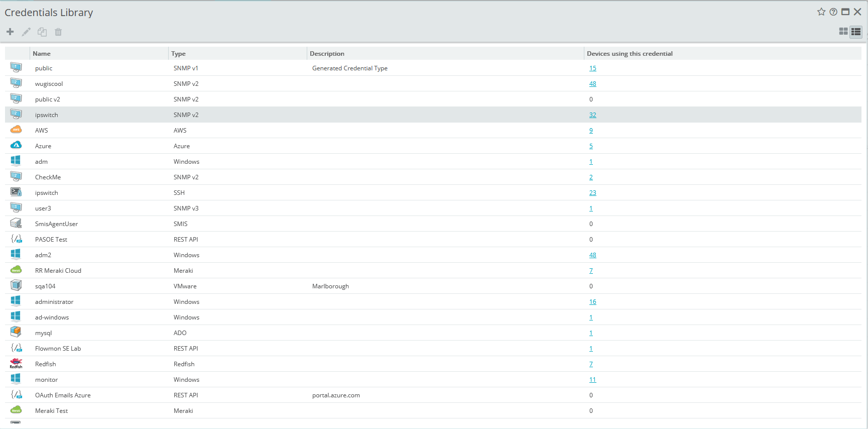Click the VMware type cell
The image size is (868, 429).
[x=185, y=286]
